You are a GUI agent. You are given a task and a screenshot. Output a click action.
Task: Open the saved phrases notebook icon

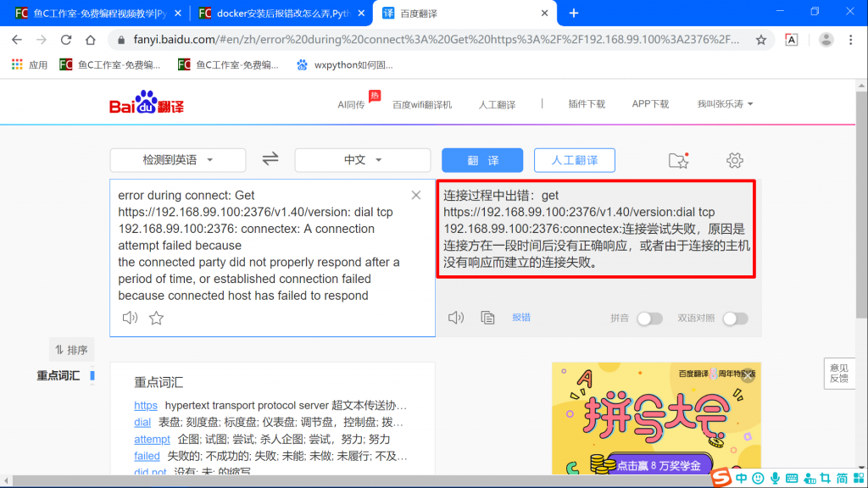click(x=676, y=159)
